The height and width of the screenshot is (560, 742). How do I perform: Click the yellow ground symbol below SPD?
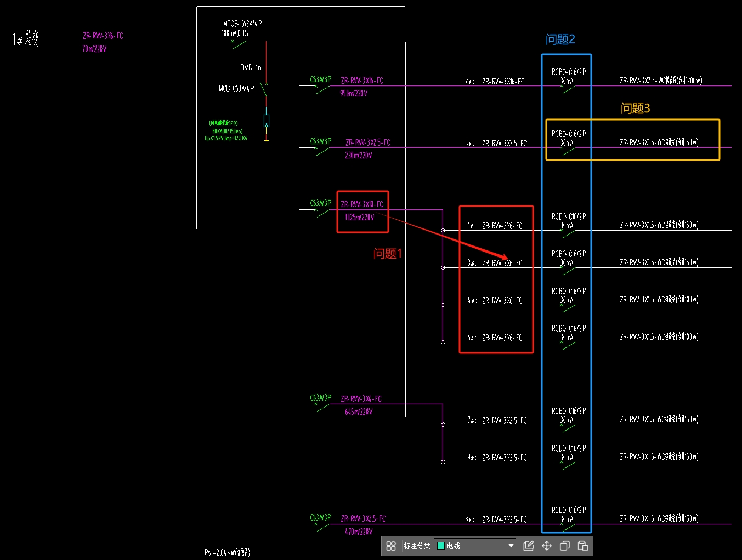[x=267, y=141]
